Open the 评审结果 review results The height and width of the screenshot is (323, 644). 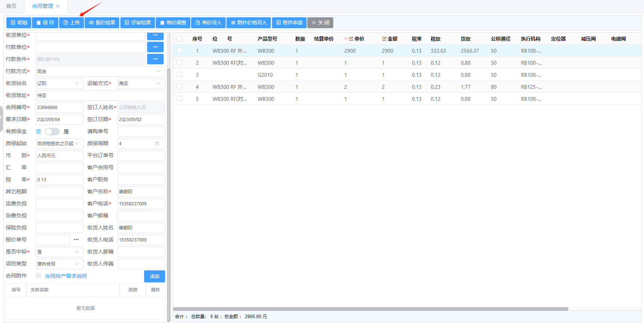click(138, 23)
